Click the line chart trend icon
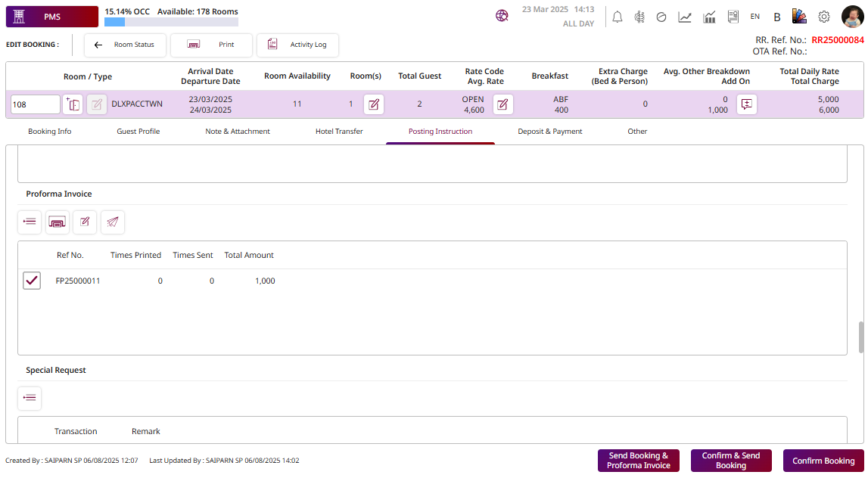Screen dimensions: 868x478 685,17
